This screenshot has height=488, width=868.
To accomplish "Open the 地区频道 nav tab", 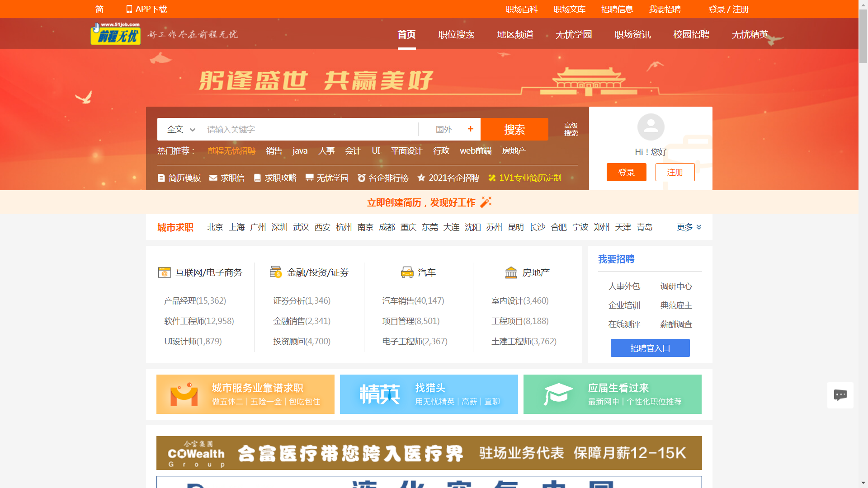I will point(515,34).
